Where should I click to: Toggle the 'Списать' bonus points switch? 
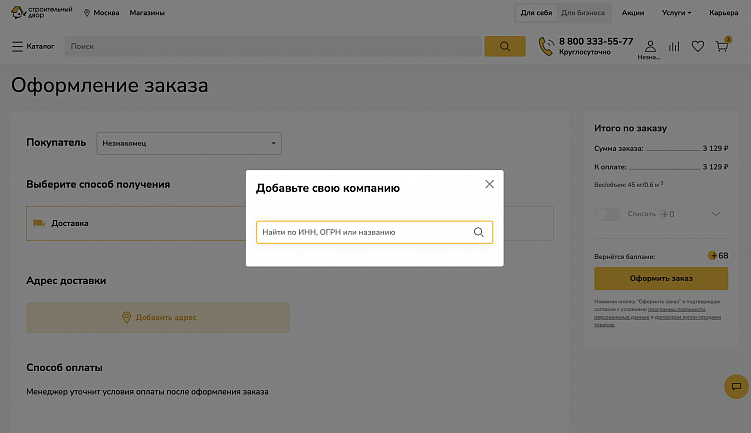[607, 214]
